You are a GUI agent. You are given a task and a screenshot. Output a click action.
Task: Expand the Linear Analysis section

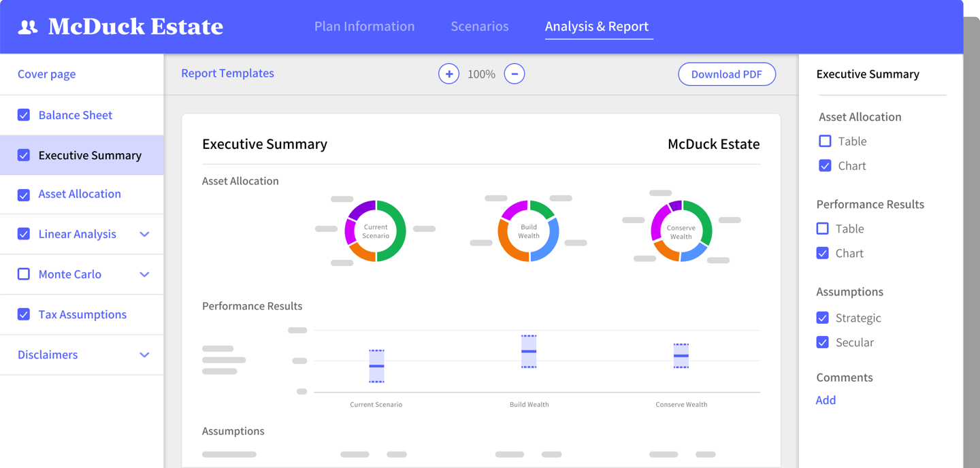tap(144, 234)
